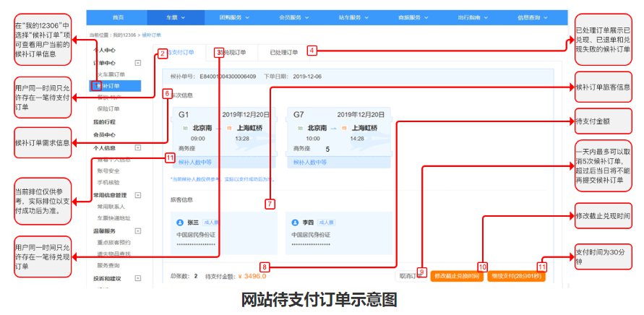
Task: Click the G7 departure station icon
Action: [x=299, y=128]
